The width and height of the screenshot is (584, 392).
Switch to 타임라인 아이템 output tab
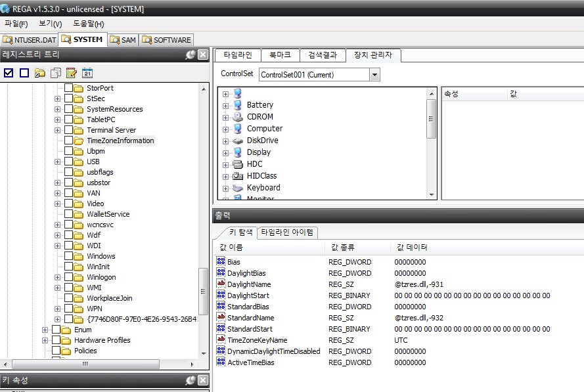coord(287,232)
